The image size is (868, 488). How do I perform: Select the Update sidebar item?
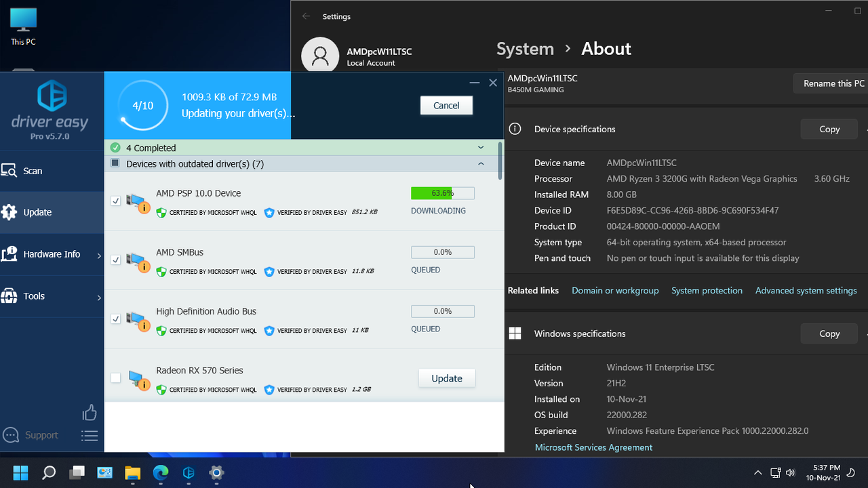point(52,212)
